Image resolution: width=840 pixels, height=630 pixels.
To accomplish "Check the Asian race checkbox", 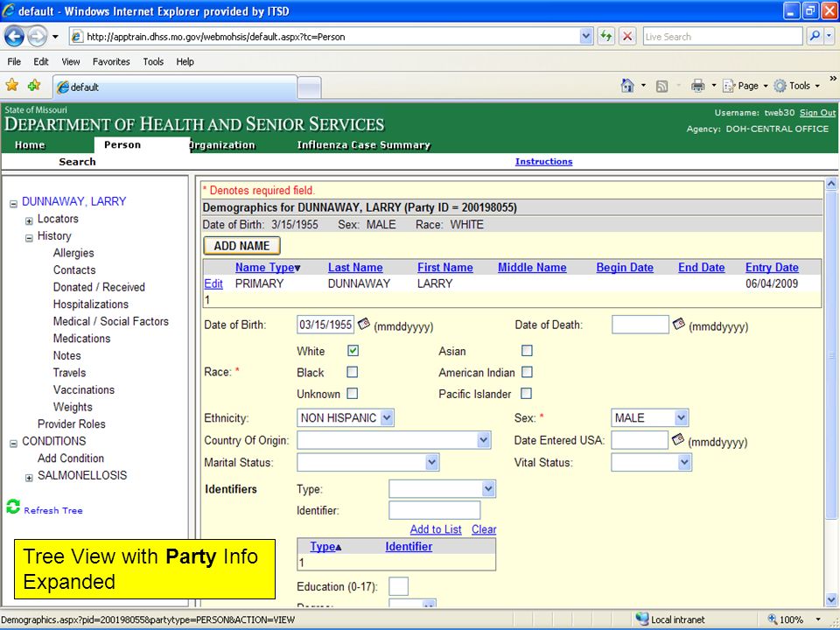I will [x=527, y=351].
